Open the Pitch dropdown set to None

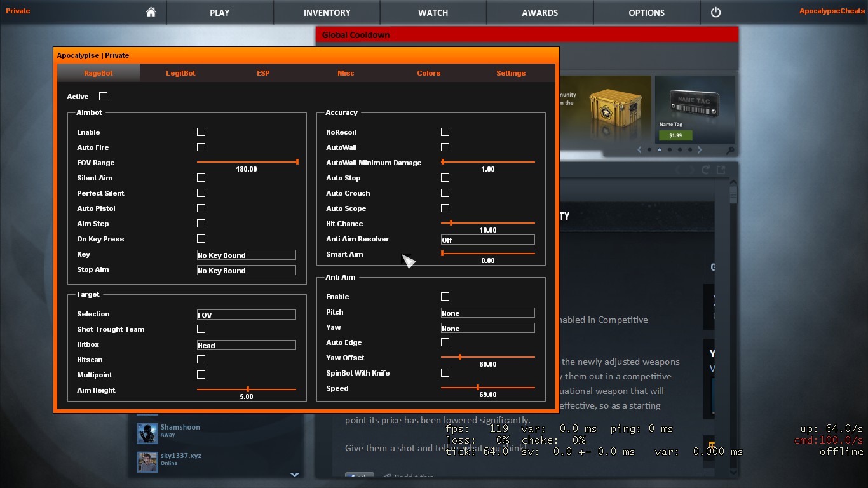point(487,313)
